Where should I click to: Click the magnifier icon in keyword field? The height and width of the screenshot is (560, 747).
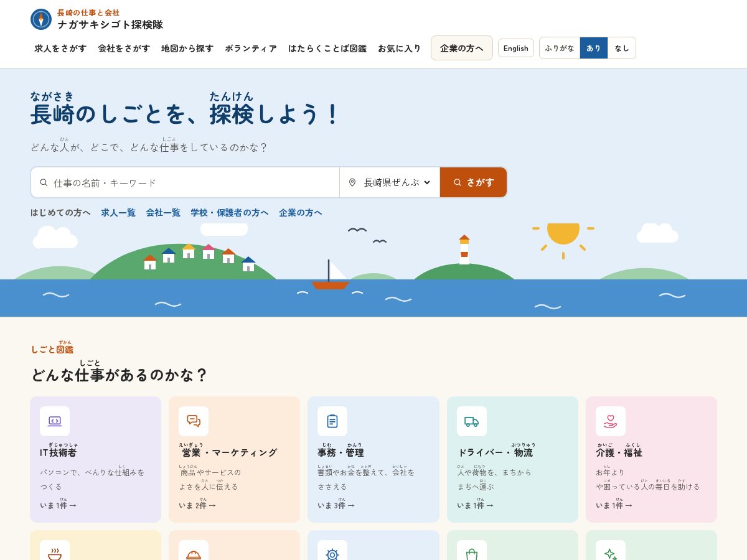[44, 182]
